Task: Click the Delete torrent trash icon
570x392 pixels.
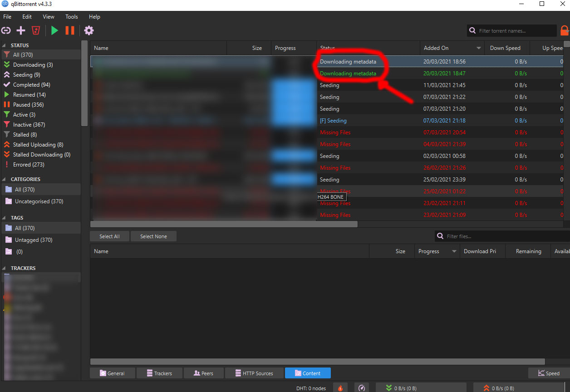Action: point(36,30)
